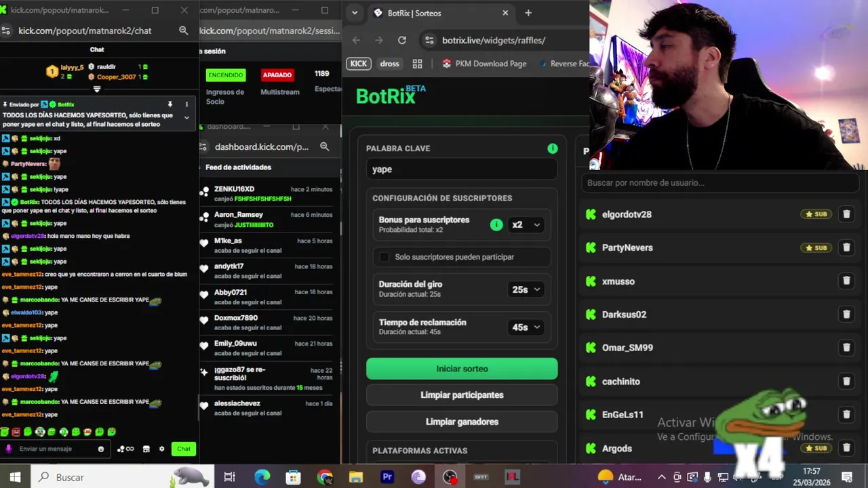Click the SUB badge next to elgordotv28
The width and height of the screenshot is (868, 488).
pos(816,214)
